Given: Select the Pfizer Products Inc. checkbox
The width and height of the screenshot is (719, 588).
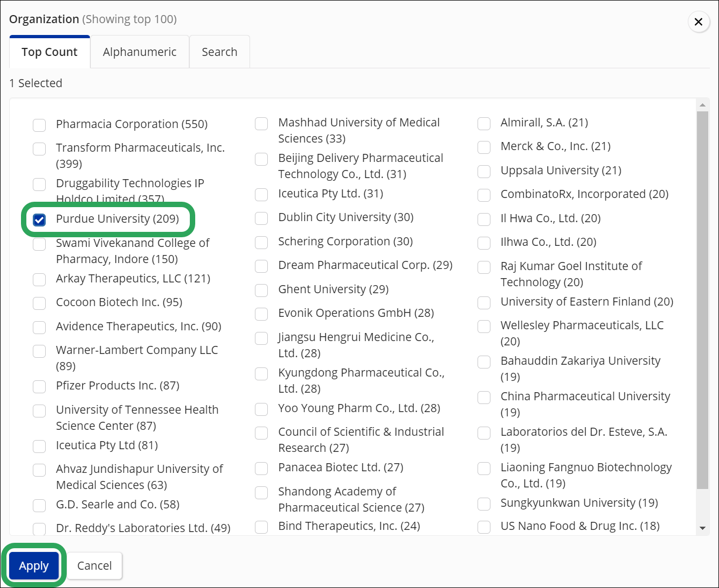Looking at the screenshot, I should pyautogui.click(x=39, y=386).
